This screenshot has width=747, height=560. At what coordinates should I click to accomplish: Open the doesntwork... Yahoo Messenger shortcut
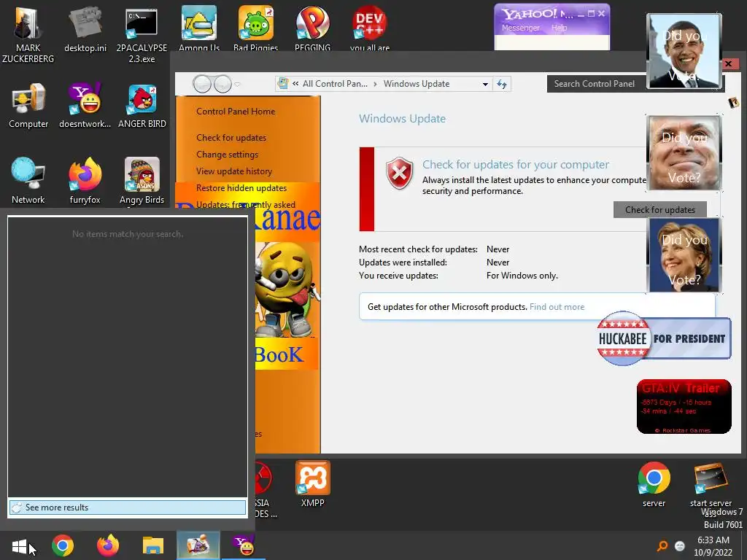pyautogui.click(x=85, y=106)
